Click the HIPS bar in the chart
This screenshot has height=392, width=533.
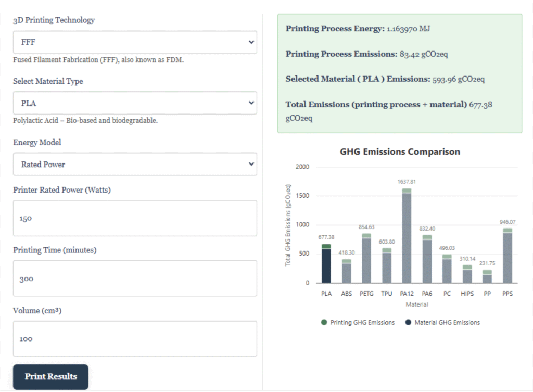pos(467,276)
